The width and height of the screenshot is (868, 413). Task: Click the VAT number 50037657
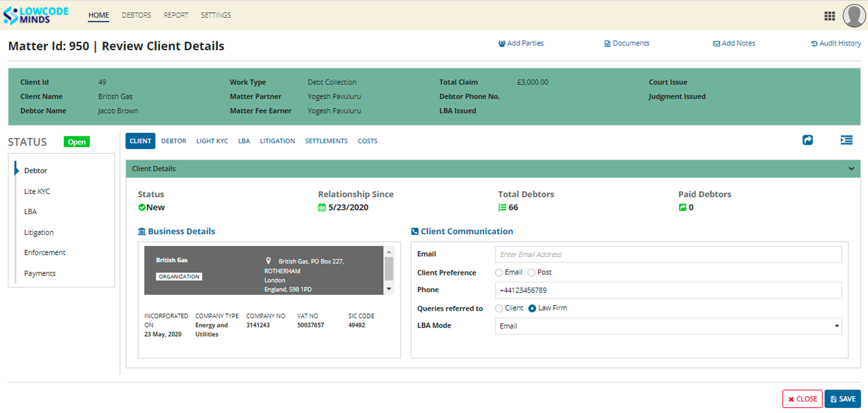[x=310, y=325]
